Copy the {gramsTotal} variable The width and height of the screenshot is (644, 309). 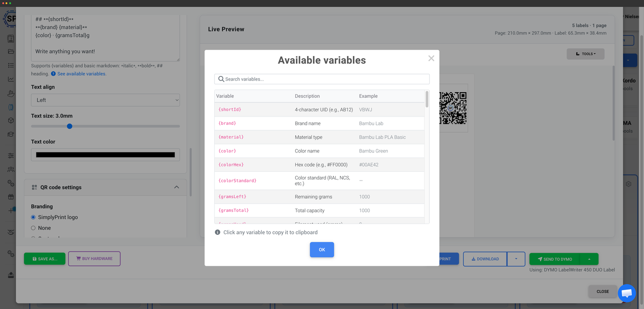pos(234,210)
